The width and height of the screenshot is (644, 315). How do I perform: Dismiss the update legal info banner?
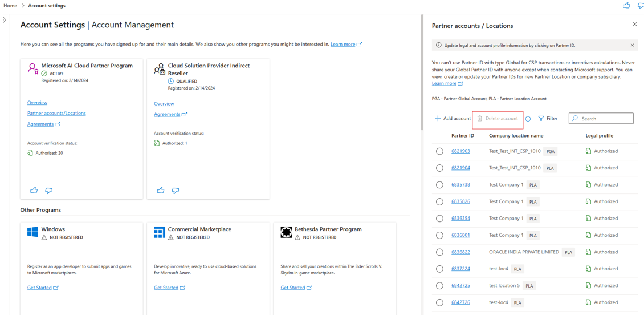[632, 45]
